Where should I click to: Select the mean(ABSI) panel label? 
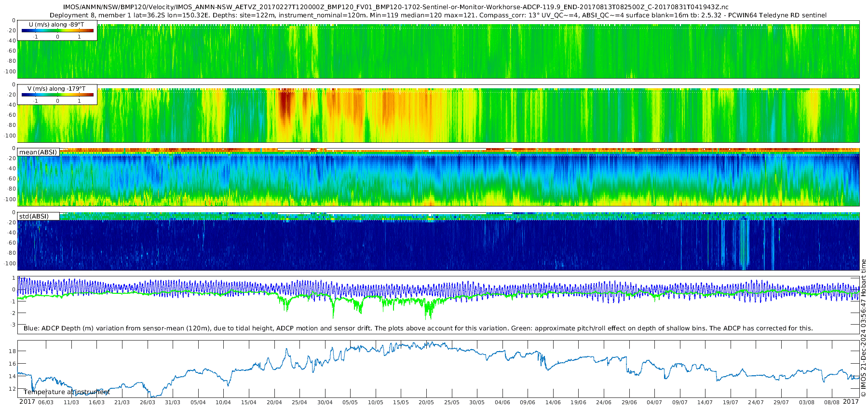(x=38, y=152)
